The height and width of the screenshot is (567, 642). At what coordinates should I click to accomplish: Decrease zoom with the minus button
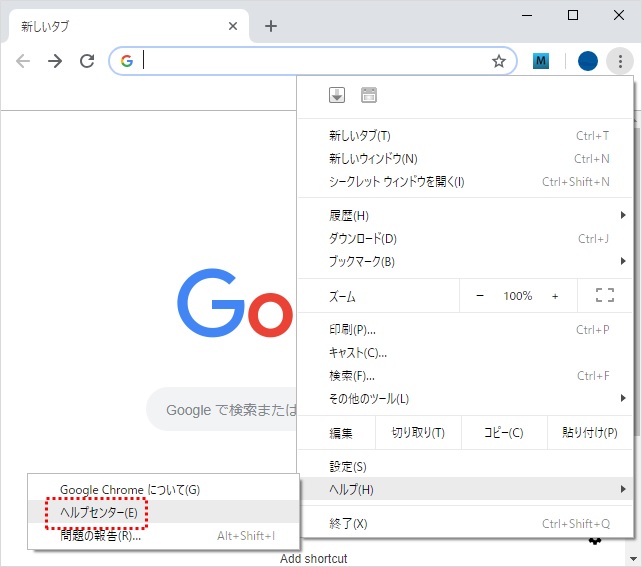(480, 296)
